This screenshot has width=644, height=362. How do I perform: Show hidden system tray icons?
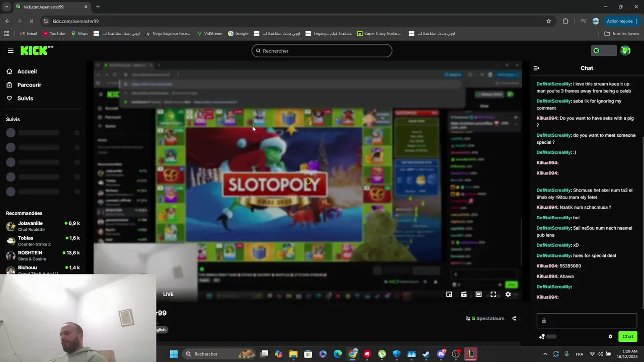point(545,354)
